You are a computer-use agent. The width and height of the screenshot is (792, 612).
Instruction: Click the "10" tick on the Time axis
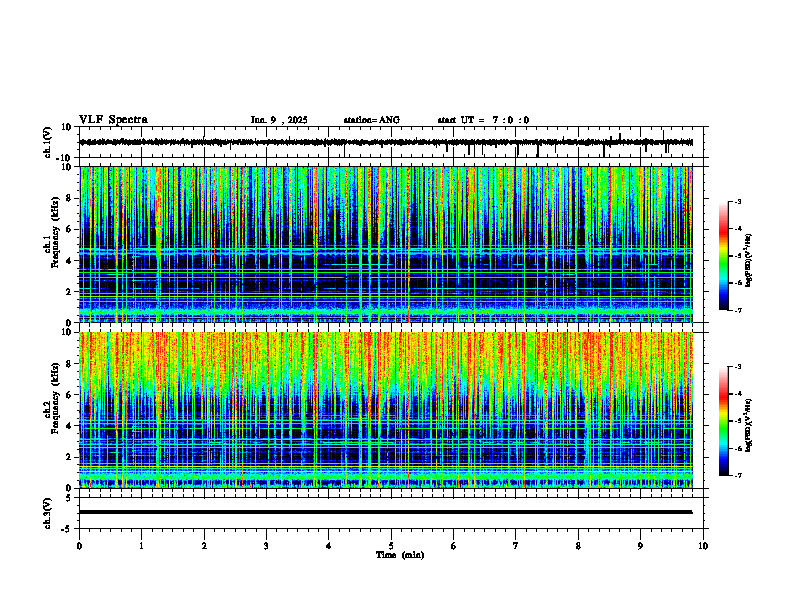pyautogui.click(x=703, y=546)
